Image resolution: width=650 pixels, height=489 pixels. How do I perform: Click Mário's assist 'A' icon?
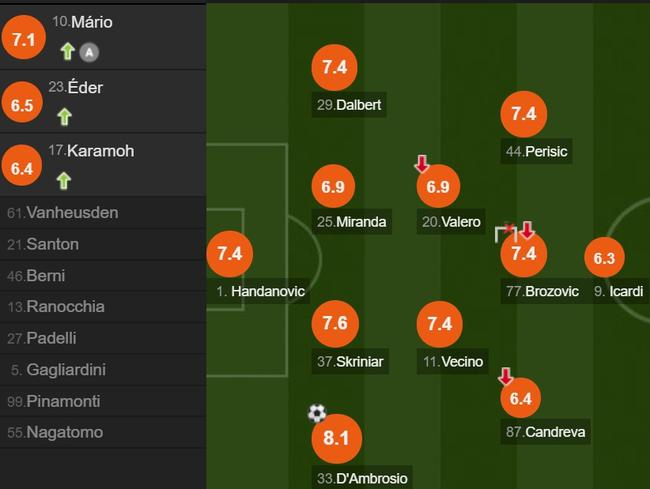point(87,52)
